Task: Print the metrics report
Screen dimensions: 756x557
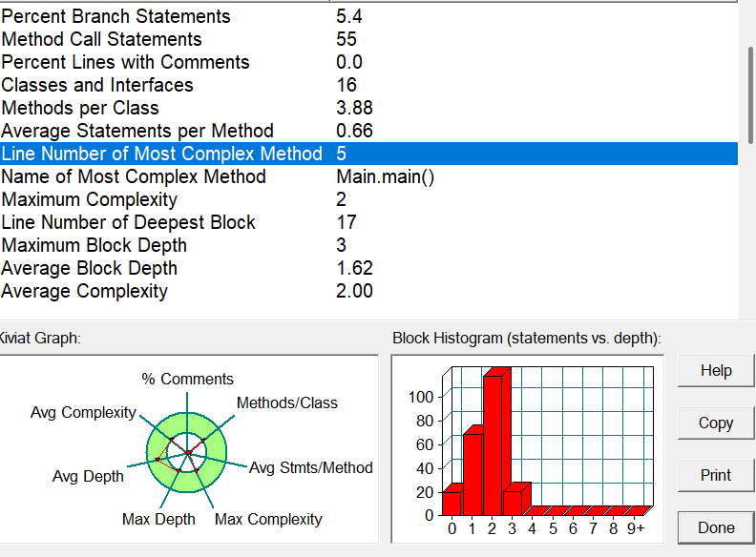Action: [716, 476]
